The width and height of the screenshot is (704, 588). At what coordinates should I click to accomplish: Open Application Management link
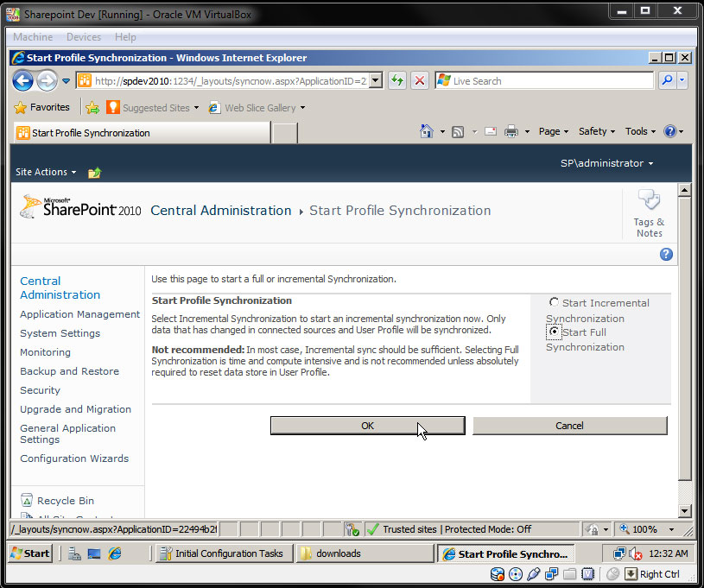[80, 314]
